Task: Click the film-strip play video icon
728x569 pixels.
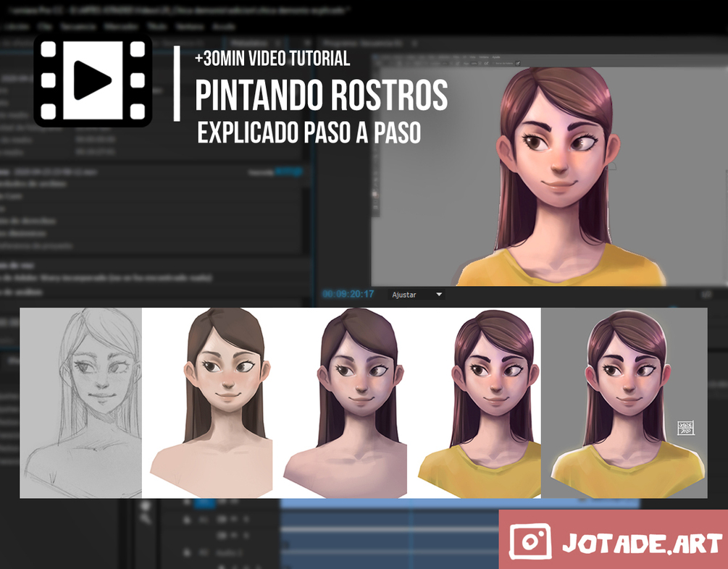Action: pyautogui.click(x=93, y=81)
